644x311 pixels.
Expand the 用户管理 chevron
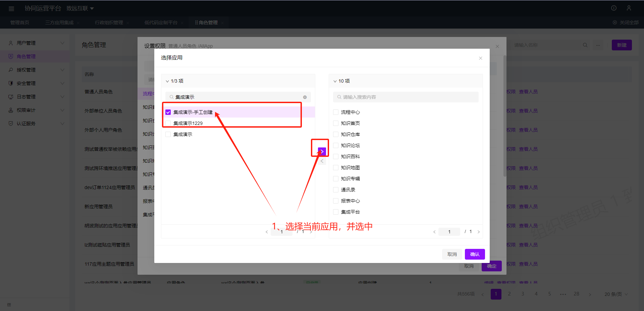(x=62, y=43)
